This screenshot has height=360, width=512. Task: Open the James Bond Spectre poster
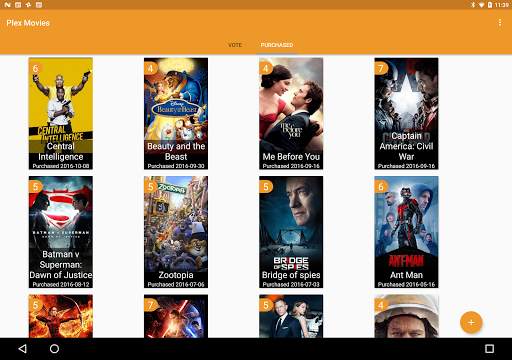click(x=291, y=316)
